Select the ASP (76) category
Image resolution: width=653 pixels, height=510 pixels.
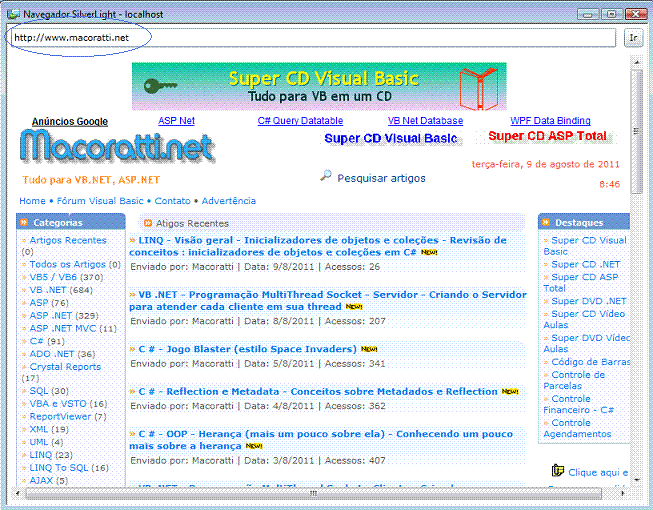pyautogui.click(x=39, y=303)
